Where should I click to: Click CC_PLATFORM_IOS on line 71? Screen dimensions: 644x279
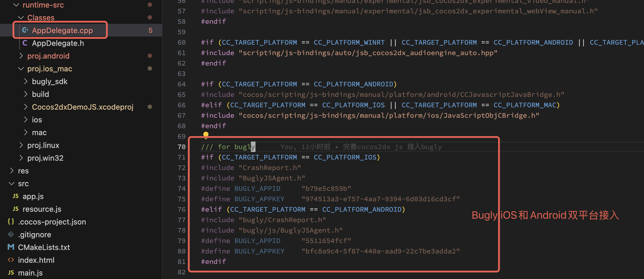coord(345,157)
